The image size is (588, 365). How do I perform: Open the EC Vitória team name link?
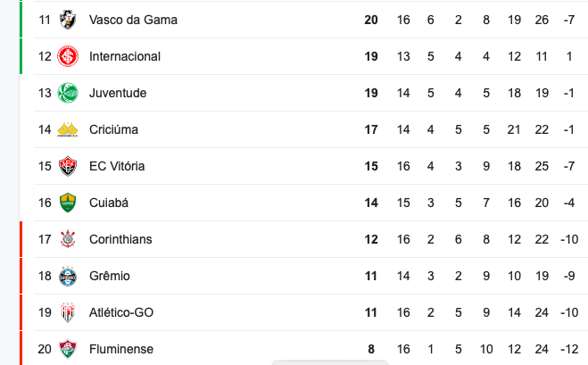tap(117, 166)
